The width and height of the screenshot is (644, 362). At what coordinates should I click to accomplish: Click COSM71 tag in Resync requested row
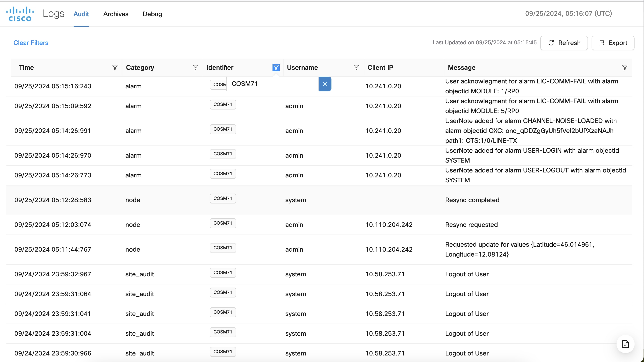point(223,223)
